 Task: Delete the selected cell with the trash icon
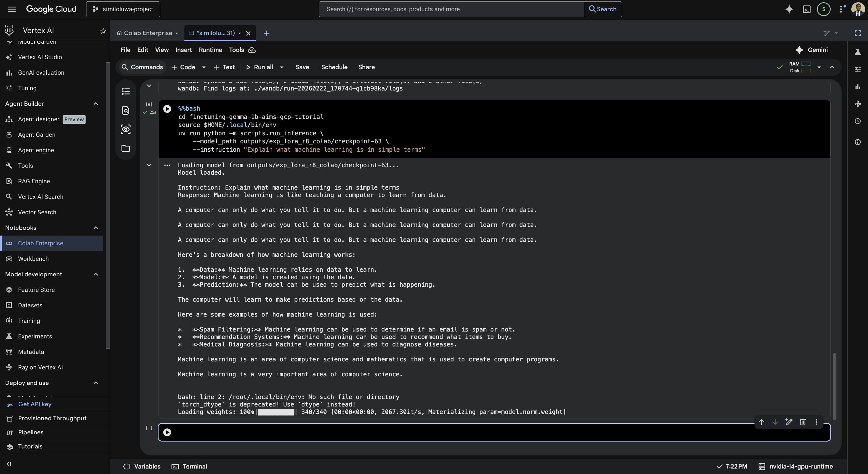click(x=803, y=422)
